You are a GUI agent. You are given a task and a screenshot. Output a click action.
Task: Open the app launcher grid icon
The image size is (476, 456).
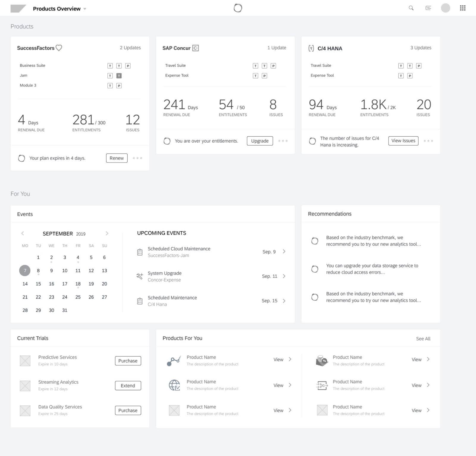pos(463,8)
